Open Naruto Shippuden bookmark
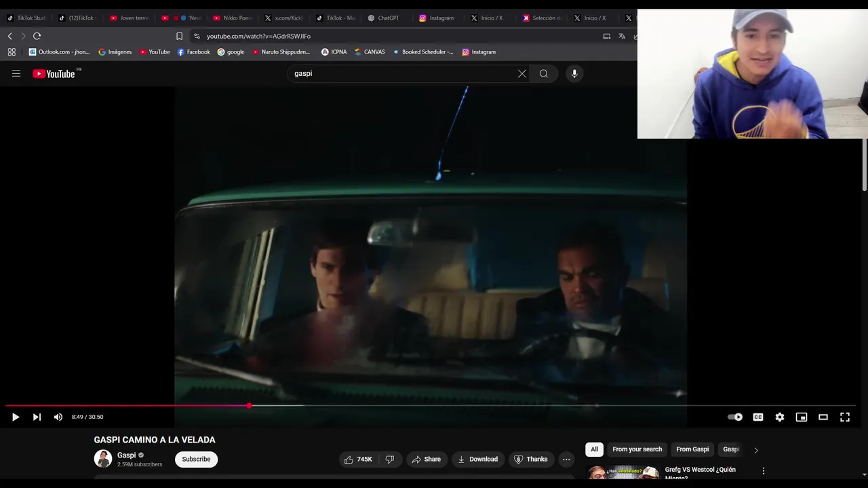The image size is (868, 488). (281, 52)
